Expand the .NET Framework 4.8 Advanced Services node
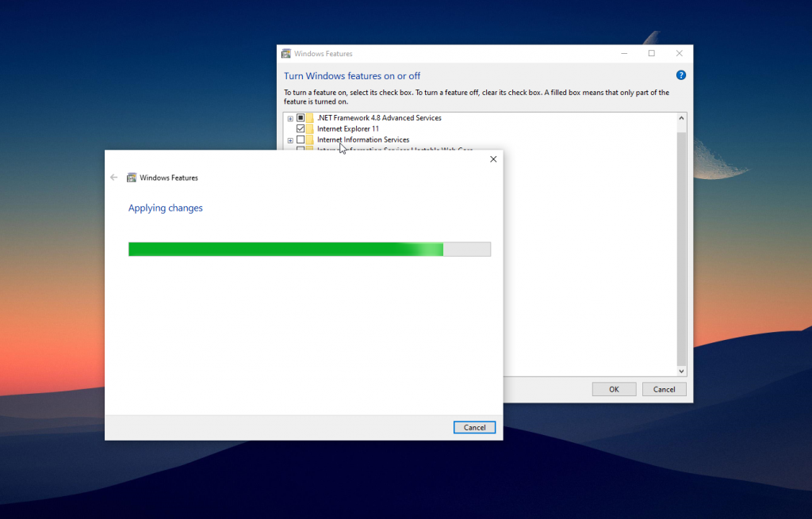This screenshot has width=812, height=519. pyautogui.click(x=290, y=119)
